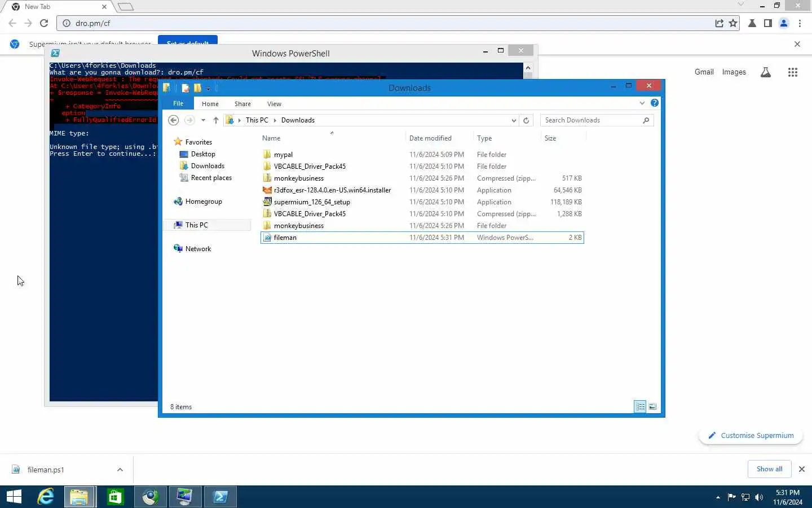812x508 pixels.
Task: Select Favorites in the navigation pane
Action: [198, 142]
